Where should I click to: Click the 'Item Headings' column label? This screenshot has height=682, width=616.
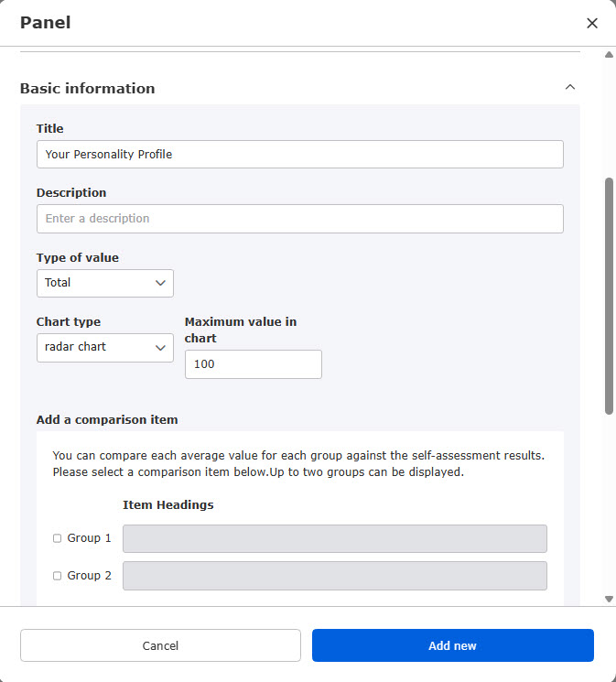click(168, 504)
